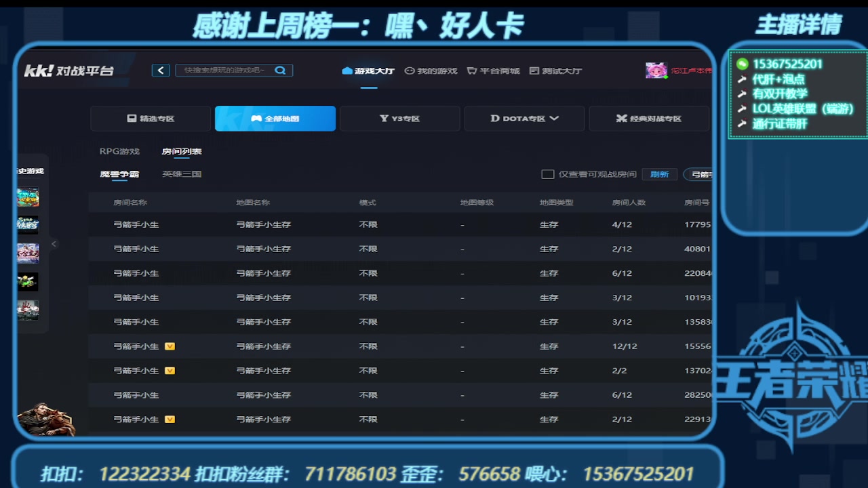Click the yellow V badge in the 2/2 room row
868x488 pixels.
point(170,371)
